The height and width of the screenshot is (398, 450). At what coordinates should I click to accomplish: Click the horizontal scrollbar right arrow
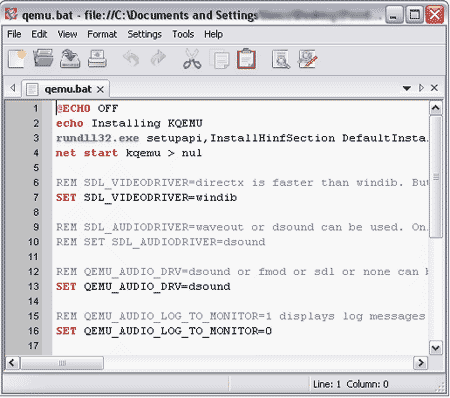pos(421,363)
